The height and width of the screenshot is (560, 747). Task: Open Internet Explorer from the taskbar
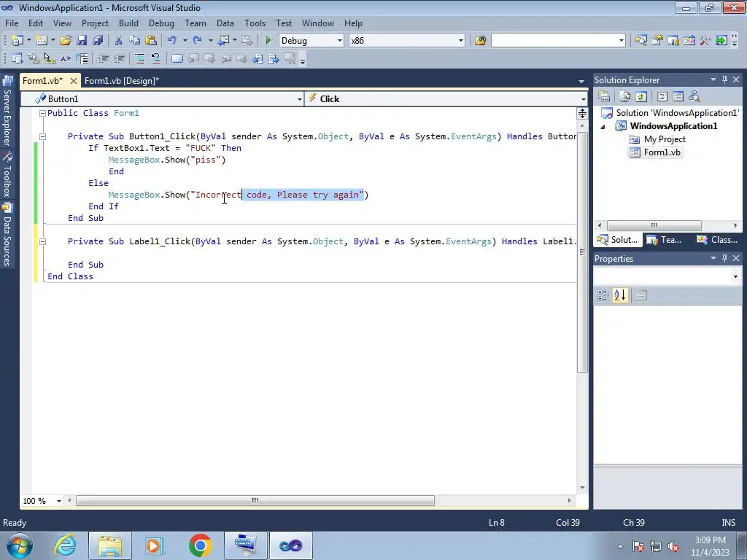pos(65,545)
